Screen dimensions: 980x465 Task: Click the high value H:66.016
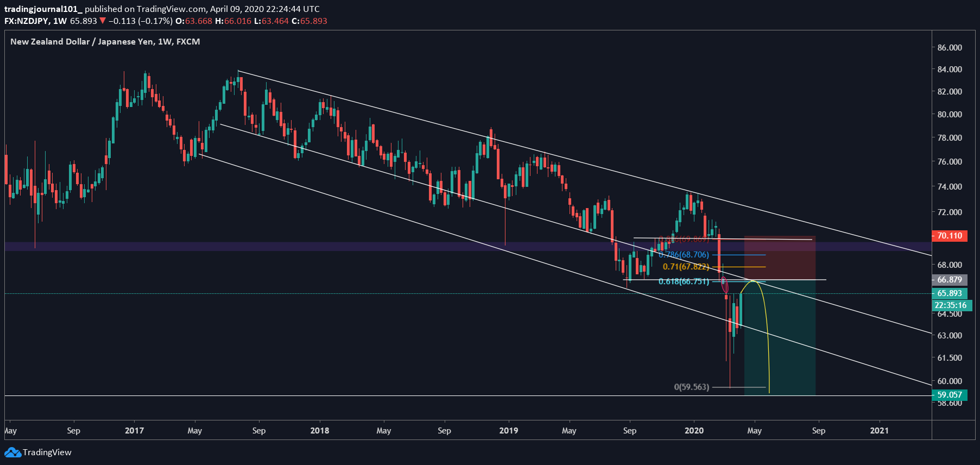[x=233, y=21]
